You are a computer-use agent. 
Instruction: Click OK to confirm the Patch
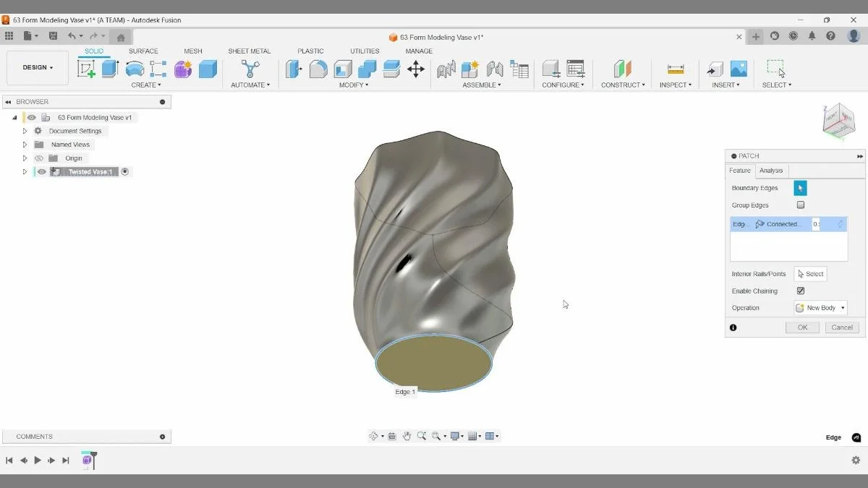pyautogui.click(x=801, y=327)
